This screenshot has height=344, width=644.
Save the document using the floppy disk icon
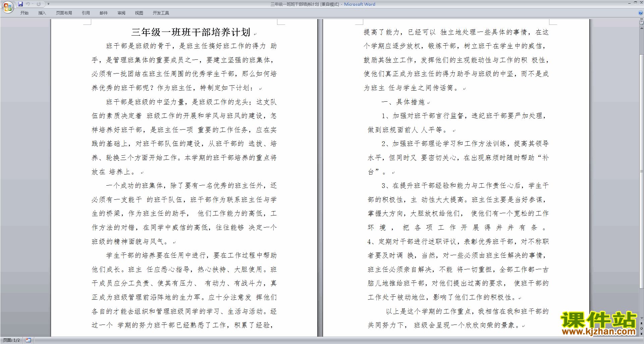pos(20,4)
